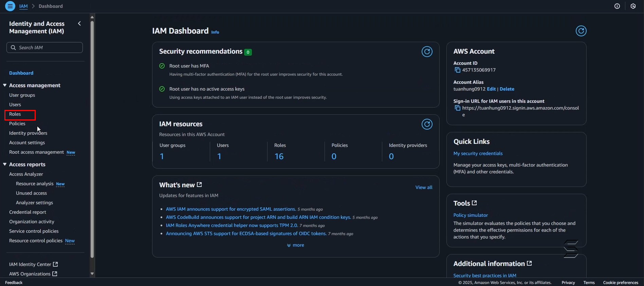Collapse the Access management section
The height and width of the screenshot is (286, 644).
tap(5, 85)
